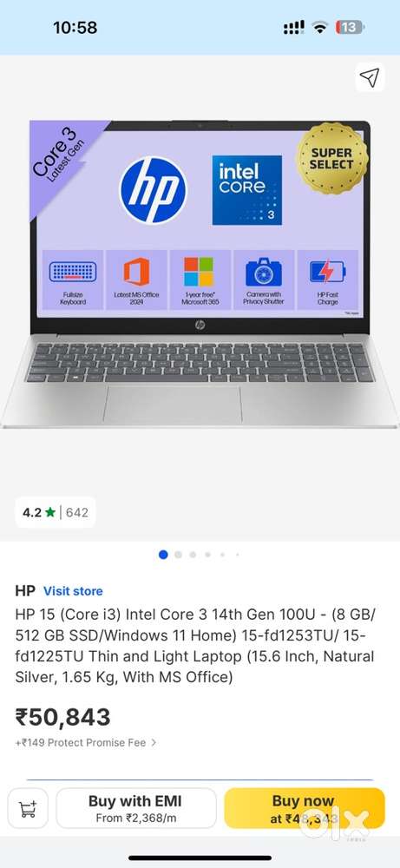Tap Buy with EMI button
The image size is (400, 868).
(x=135, y=809)
